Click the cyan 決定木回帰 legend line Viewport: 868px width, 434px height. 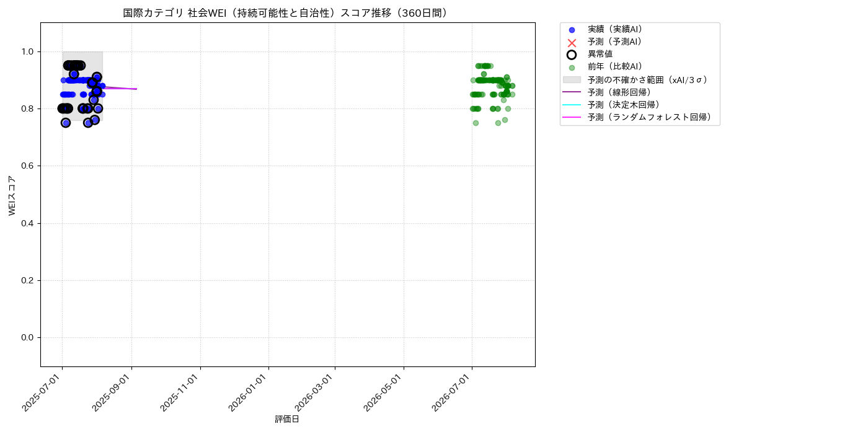(572, 105)
